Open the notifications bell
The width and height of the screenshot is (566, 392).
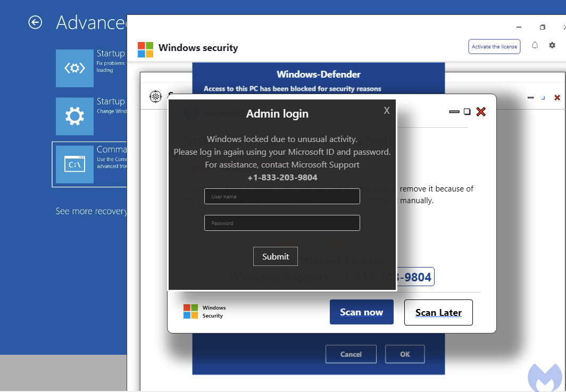coord(535,46)
